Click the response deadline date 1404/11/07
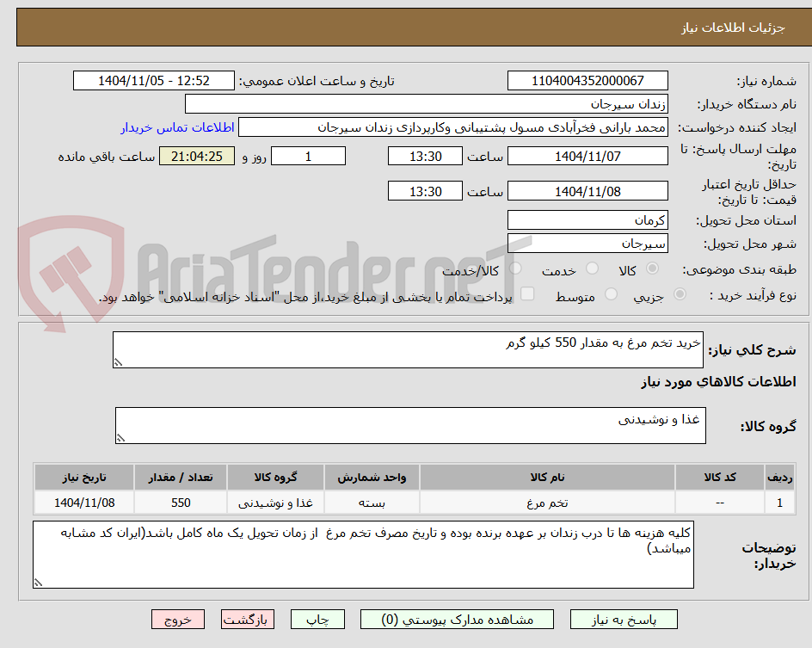The width and height of the screenshot is (812, 648). point(587,156)
